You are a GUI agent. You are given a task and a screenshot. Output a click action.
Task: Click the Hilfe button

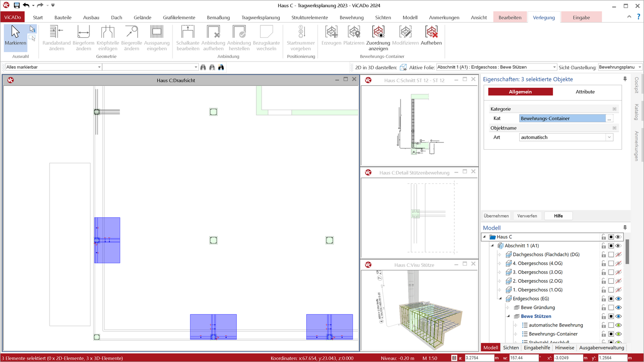tap(558, 216)
